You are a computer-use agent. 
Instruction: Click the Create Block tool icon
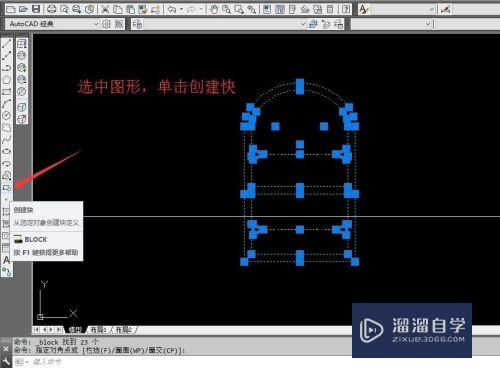tap(7, 188)
